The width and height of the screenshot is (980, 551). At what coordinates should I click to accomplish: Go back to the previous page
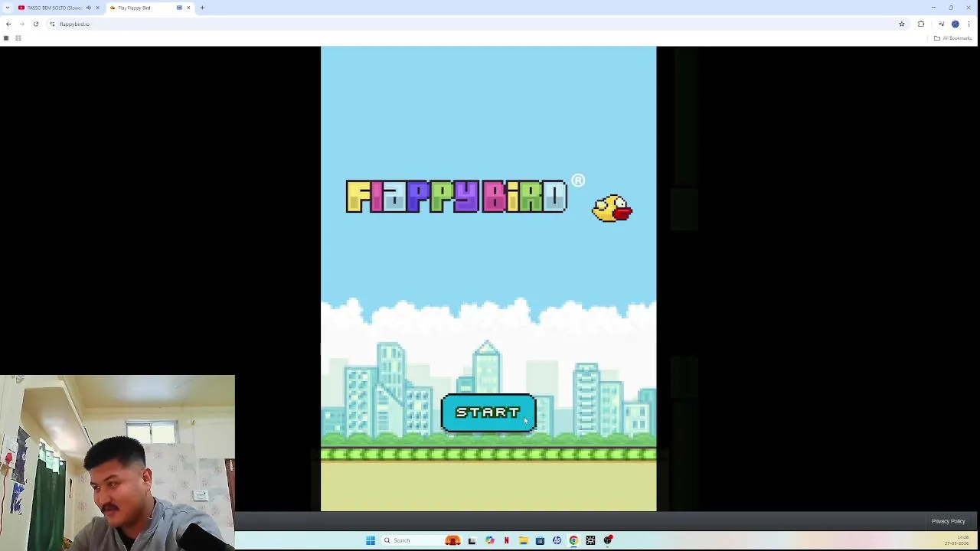click(x=8, y=24)
